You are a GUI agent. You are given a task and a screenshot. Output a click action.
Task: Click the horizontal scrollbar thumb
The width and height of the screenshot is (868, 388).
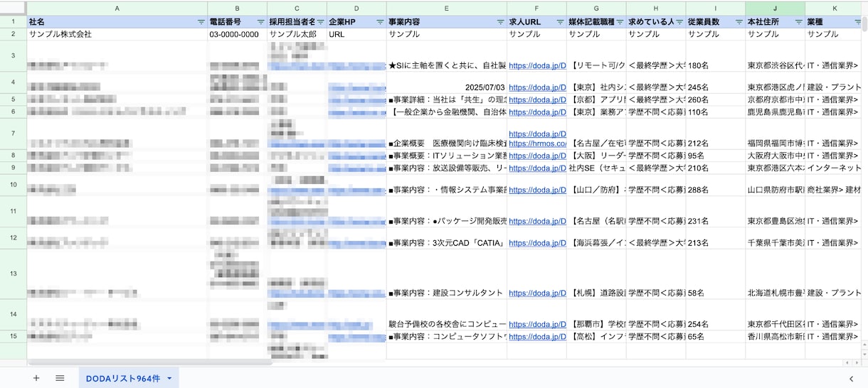tap(150, 362)
